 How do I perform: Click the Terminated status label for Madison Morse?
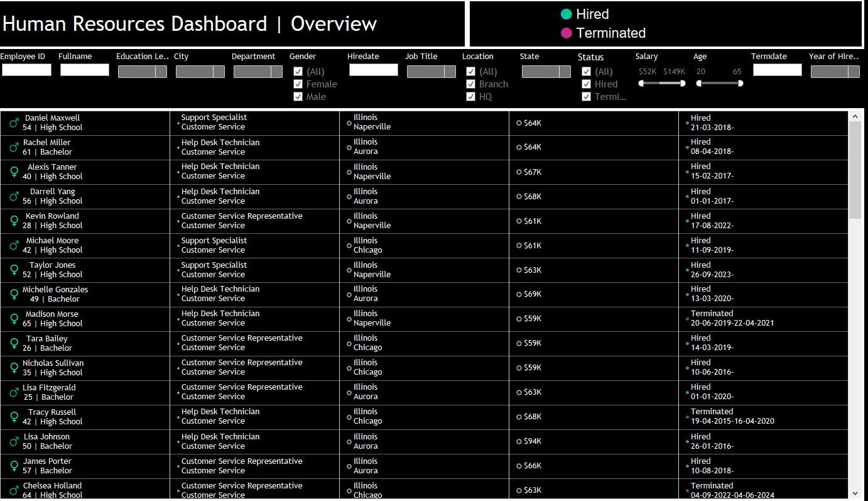point(712,314)
